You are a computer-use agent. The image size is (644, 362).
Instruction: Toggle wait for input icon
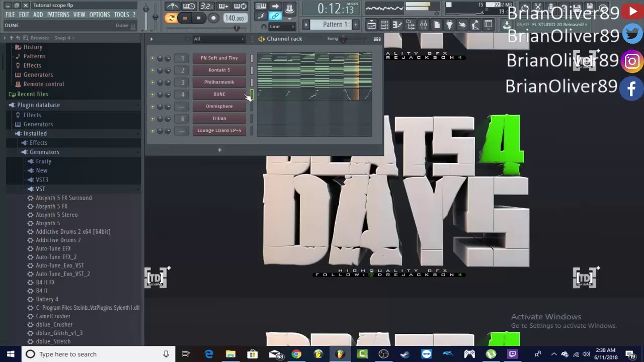189,6
